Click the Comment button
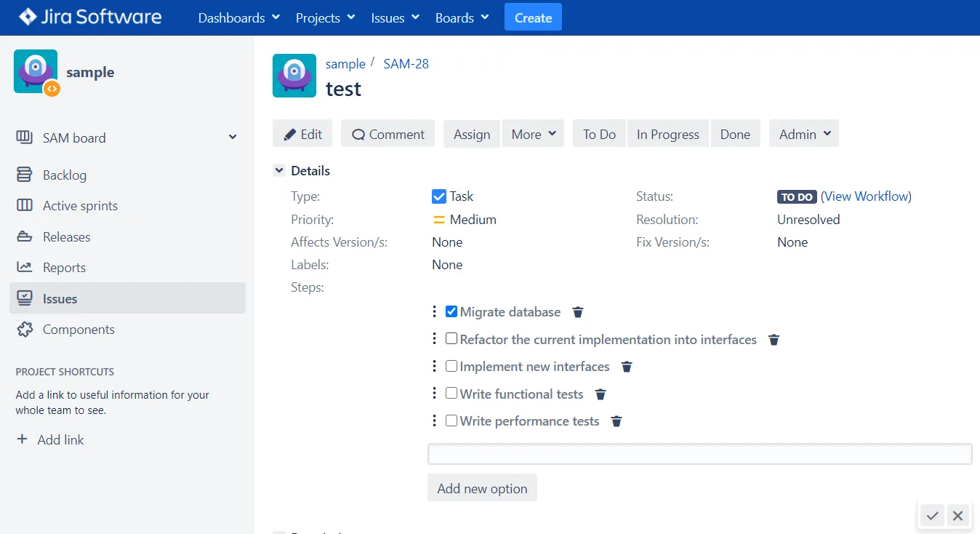The width and height of the screenshot is (980, 534). tap(387, 134)
